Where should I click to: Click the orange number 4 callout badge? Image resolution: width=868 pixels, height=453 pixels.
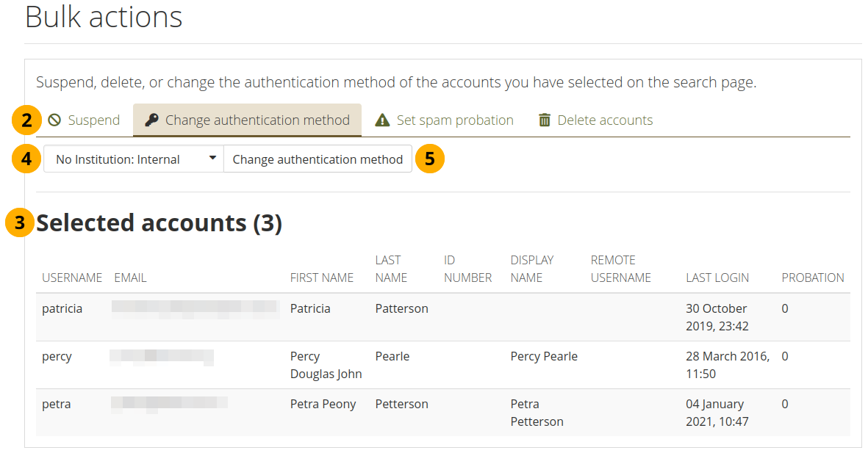pyautogui.click(x=26, y=159)
